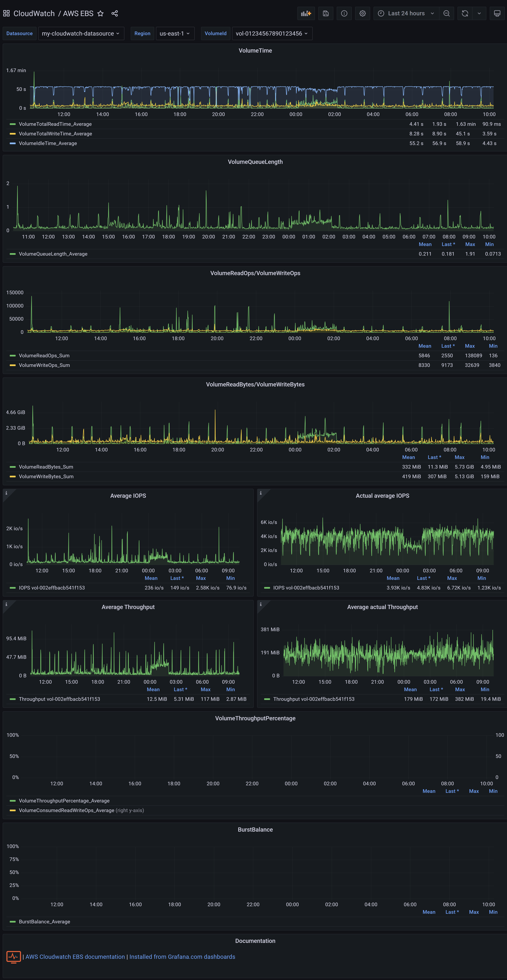The image size is (507, 980).
Task: Toggle VolumeThroughputPercentage_Average series
Action: [x=64, y=801]
